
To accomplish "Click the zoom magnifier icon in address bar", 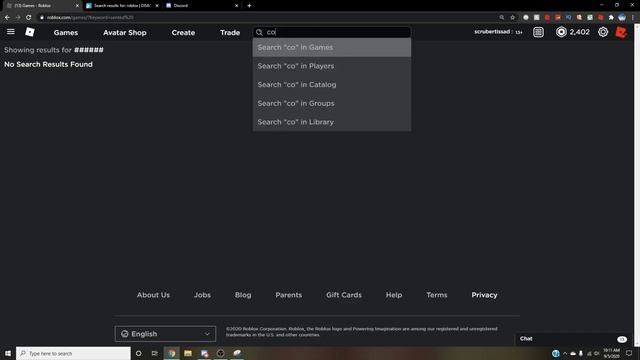I will (502, 18).
